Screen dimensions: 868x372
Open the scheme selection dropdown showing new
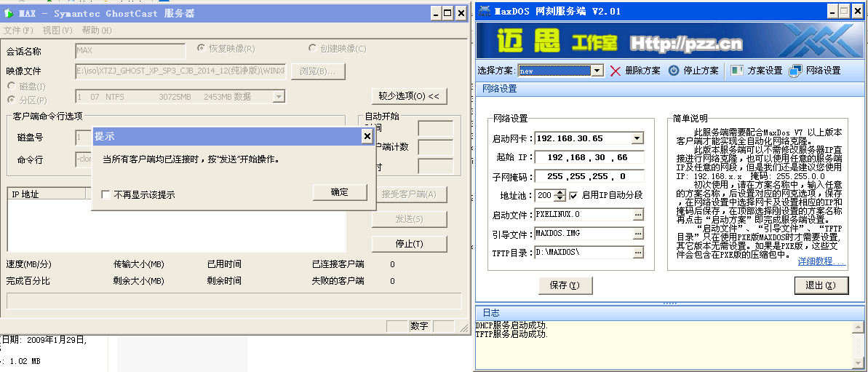pos(597,71)
